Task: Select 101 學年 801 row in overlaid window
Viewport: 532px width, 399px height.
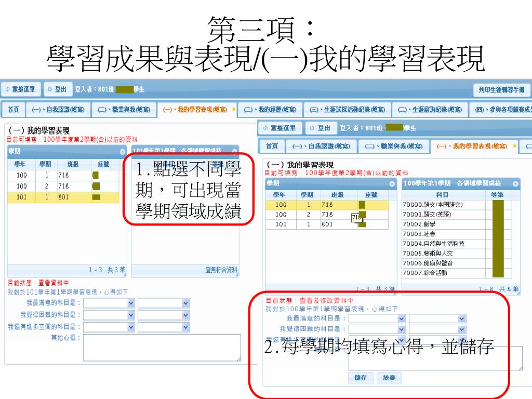Action: point(327,224)
